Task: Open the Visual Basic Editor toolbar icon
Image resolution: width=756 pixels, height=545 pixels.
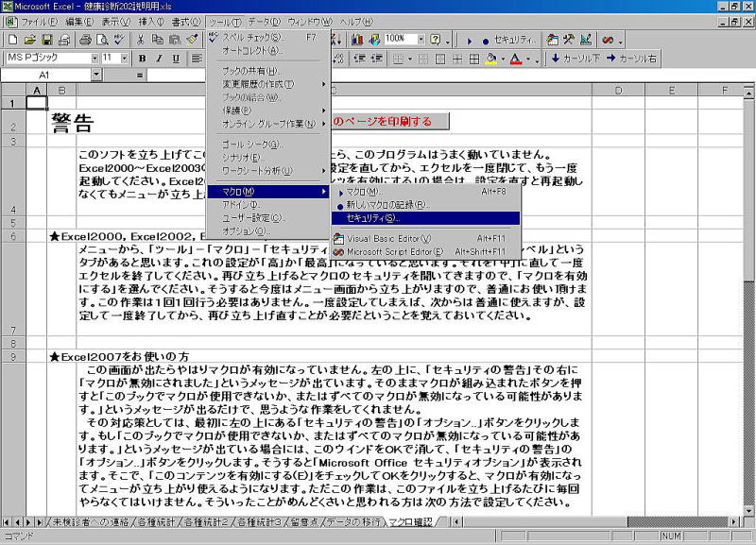Action: pos(553,40)
